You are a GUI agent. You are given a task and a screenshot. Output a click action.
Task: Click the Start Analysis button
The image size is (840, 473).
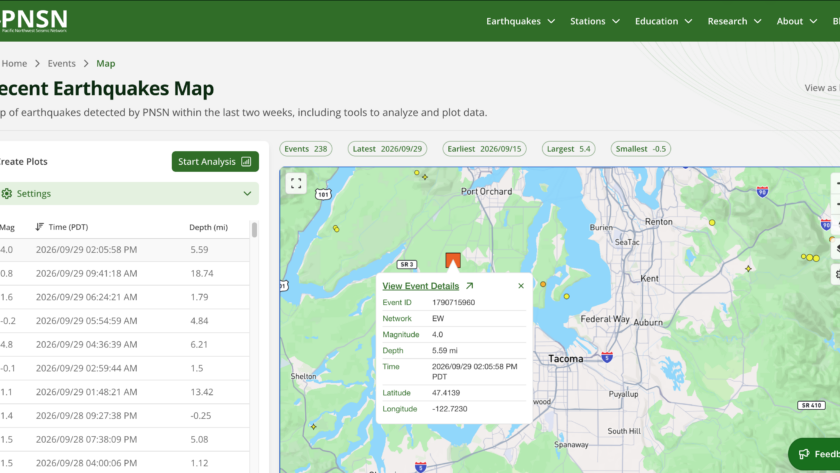(215, 162)
